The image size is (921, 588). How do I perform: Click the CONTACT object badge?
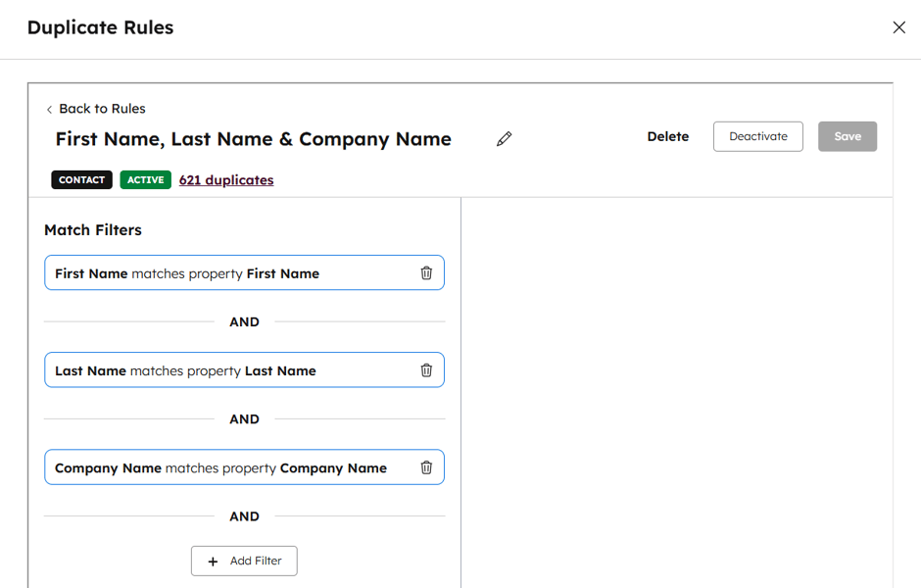(80, 179)
